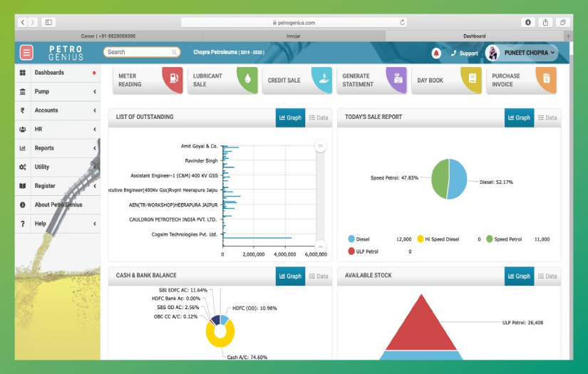This screenshot has height=374, width=588.
Task: Show Available Stock as Graph
Action: 519,276
